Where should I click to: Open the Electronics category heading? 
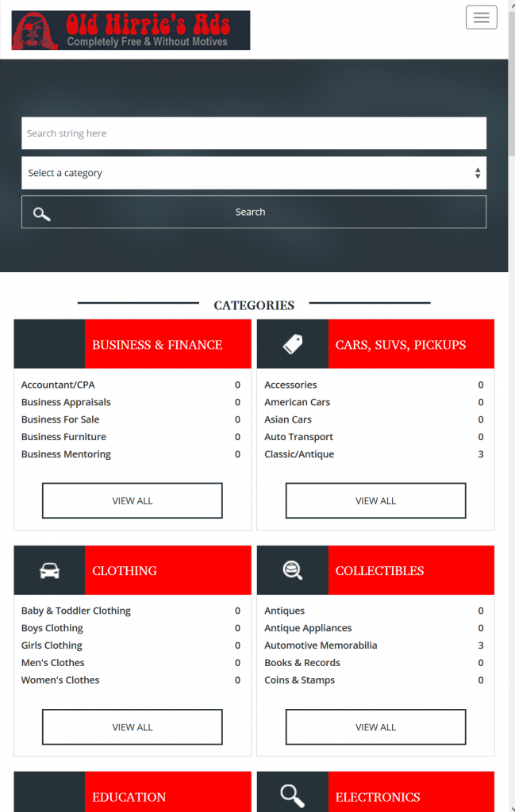378,797
